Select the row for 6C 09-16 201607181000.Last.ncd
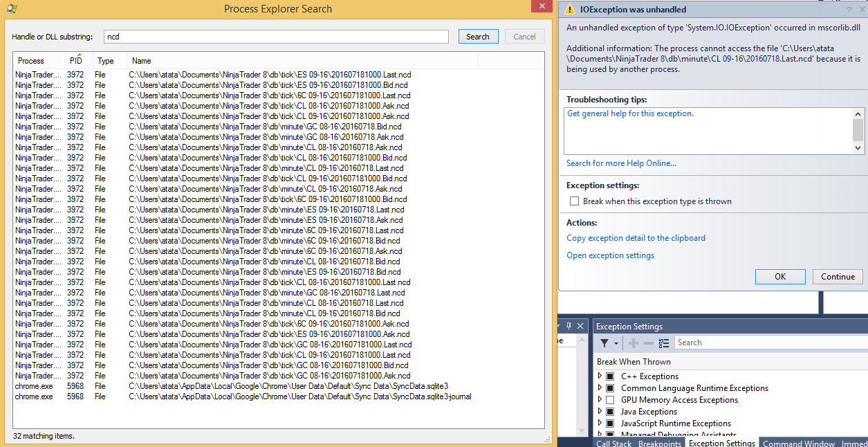This screenshot has height=447, width=868. (x=278, y=95)
